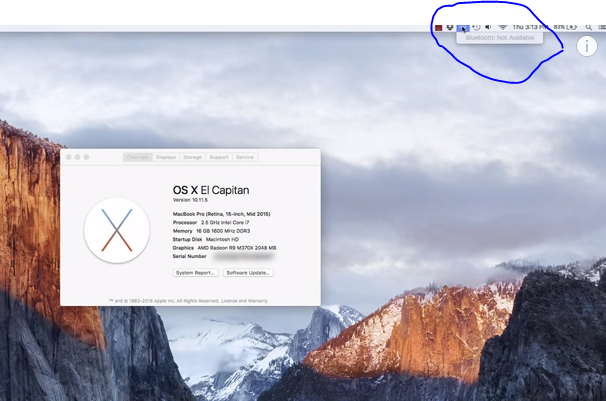Click the Bluetooth: Not Available menu entry
The height and width of the screenshot is (401, 606).
click(500, 38)
